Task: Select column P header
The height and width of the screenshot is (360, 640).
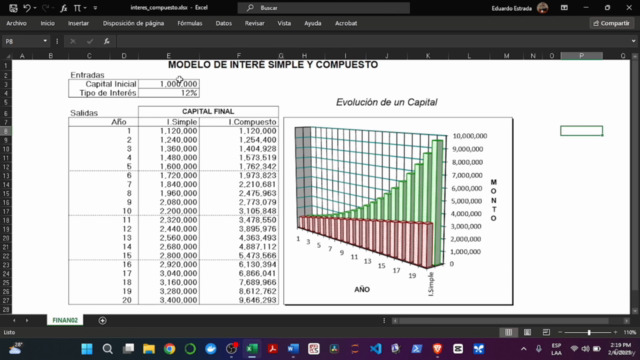Action: [581, 56]
